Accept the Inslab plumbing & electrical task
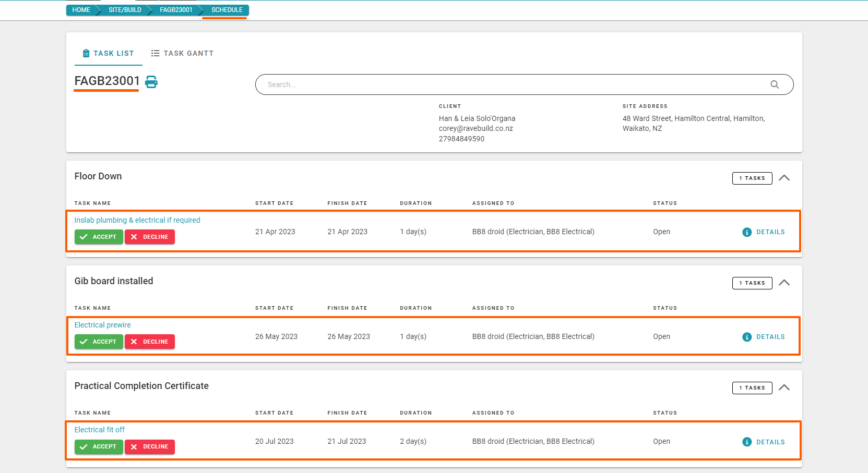Image resolution: width=868 pixels, height=473 pixels. point(99,237)
